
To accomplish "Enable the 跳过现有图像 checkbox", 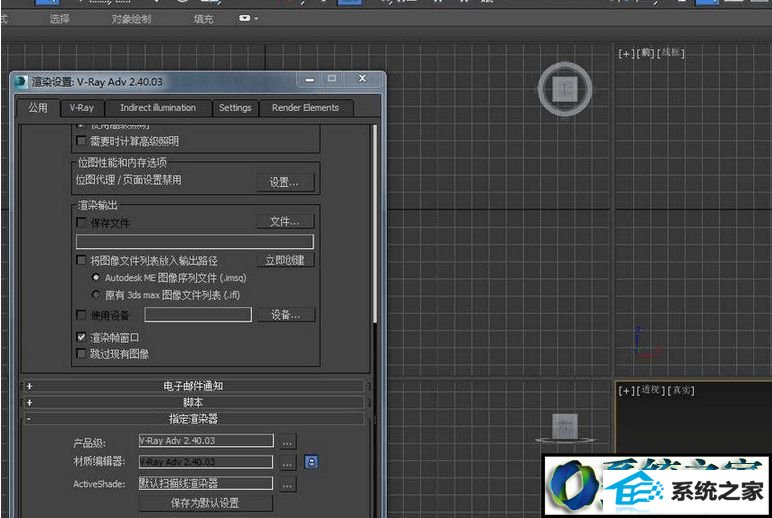I will coord(82,354).
